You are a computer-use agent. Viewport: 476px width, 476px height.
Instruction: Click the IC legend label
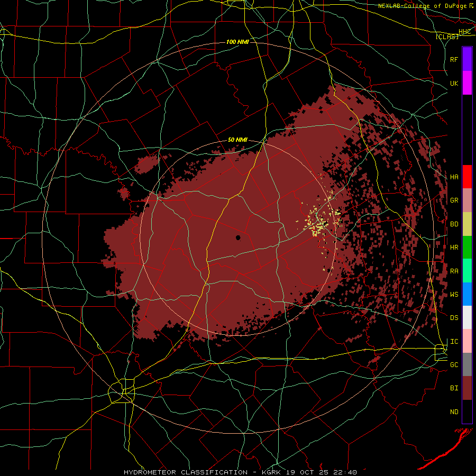point(454,341)
